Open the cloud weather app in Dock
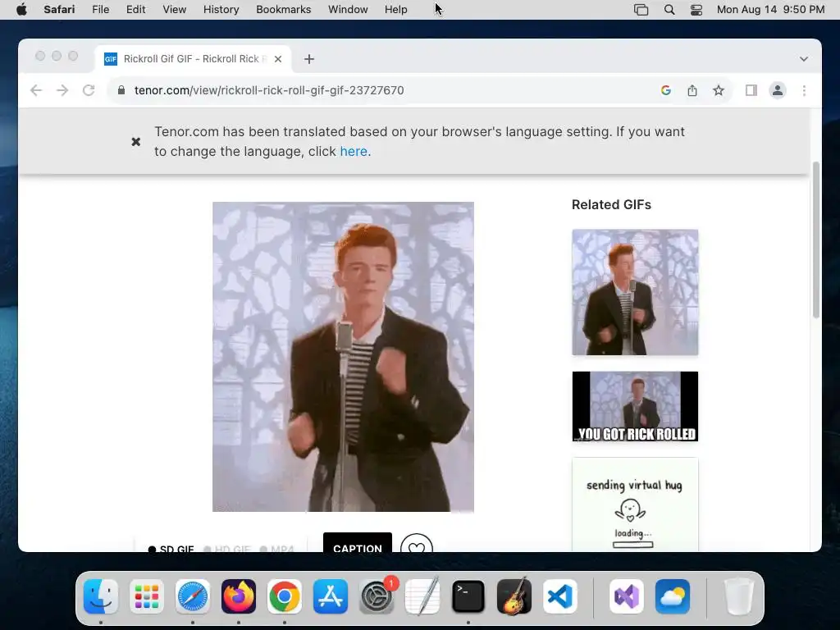This screenshot has width=840, height=630. (x=673, y=596)
